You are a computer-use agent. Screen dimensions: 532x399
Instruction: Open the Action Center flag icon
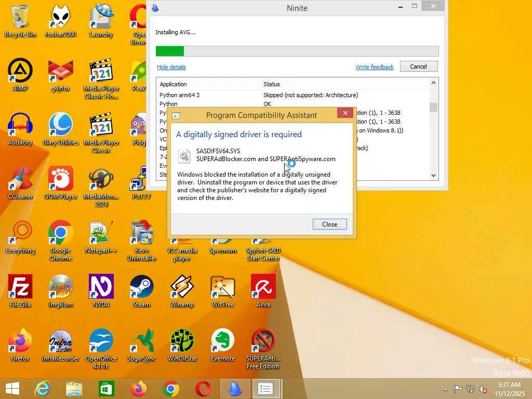(x=458, y=389)
